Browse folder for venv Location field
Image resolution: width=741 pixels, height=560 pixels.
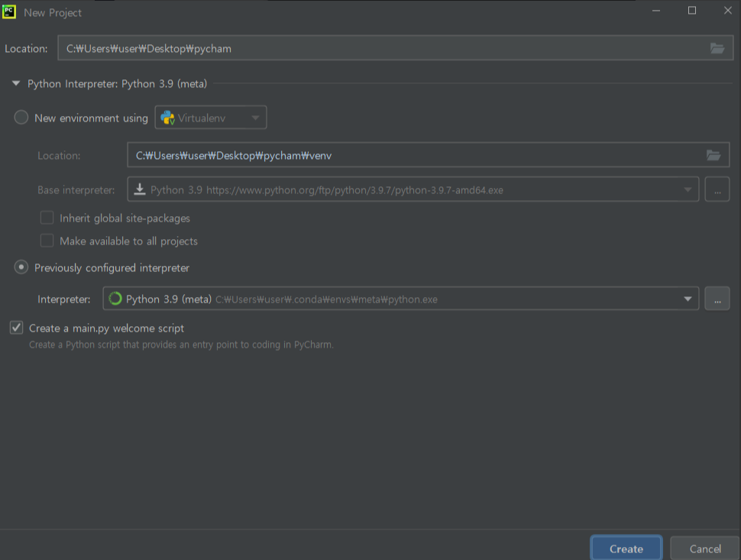713,155
